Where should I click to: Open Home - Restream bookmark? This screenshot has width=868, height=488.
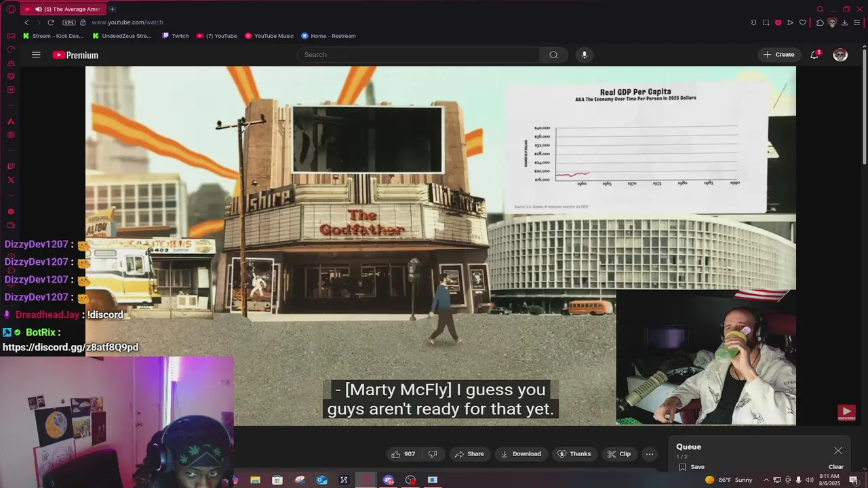[x=329, y=36]
